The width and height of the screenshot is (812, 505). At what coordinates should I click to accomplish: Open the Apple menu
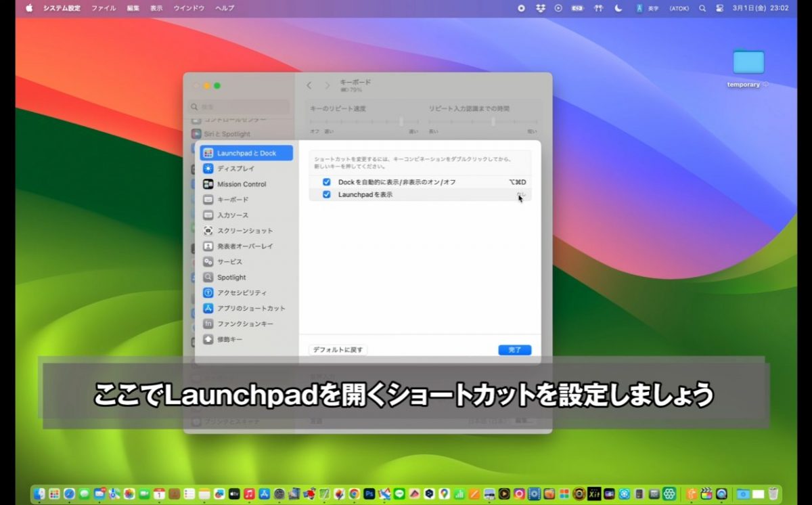(29, 8)
